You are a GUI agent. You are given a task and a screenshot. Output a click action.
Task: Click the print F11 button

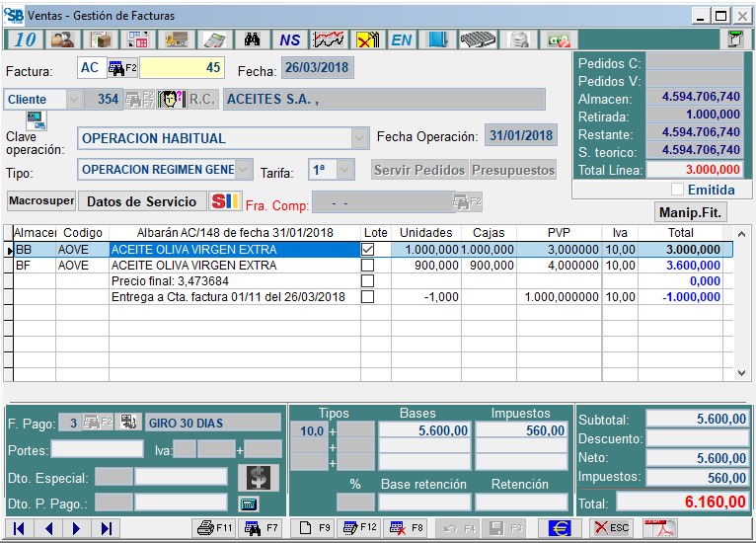point(214,528)
